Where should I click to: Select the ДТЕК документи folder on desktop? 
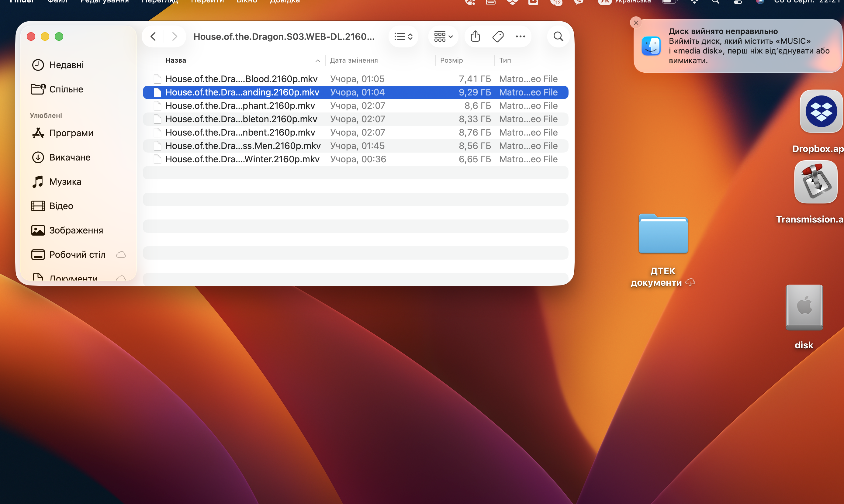point(663,234)
